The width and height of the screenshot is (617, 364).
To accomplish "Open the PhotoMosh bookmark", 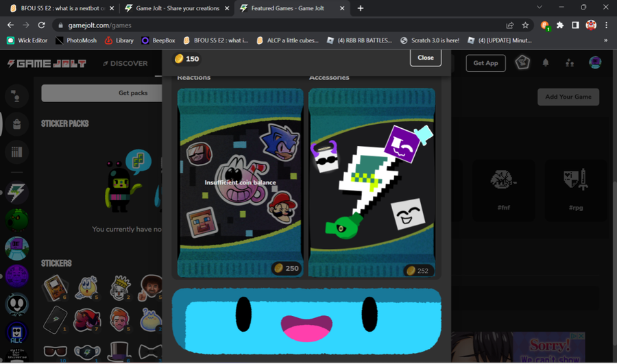I will [76, 40].
